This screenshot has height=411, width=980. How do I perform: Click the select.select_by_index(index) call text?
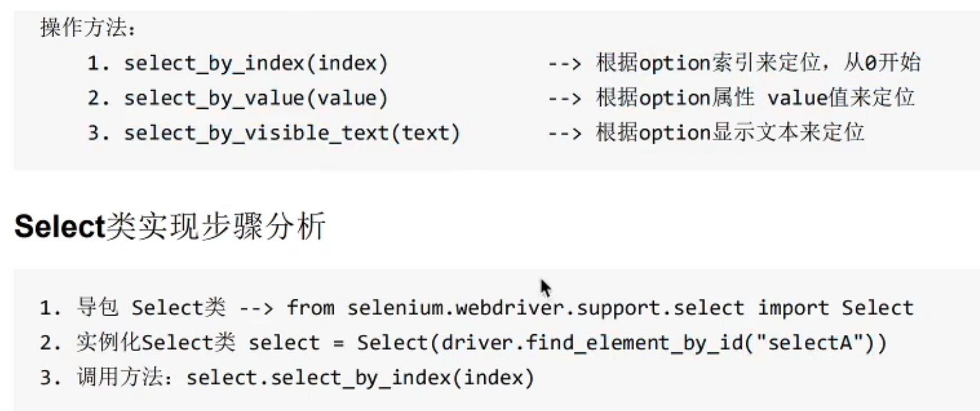360,378
